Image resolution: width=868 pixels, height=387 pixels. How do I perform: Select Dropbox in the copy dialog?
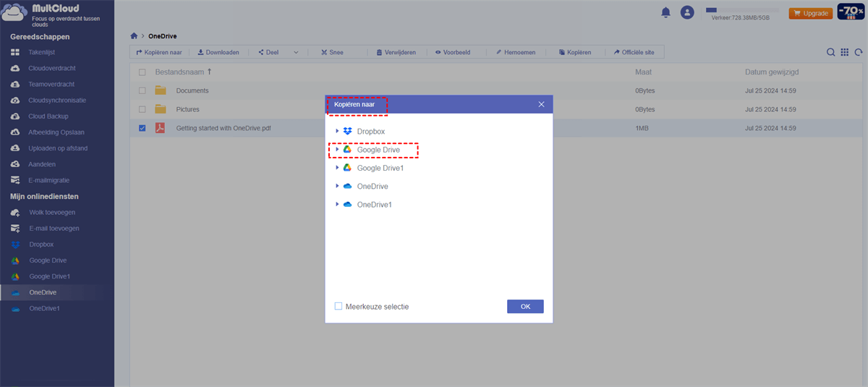[x=370, y=132]
